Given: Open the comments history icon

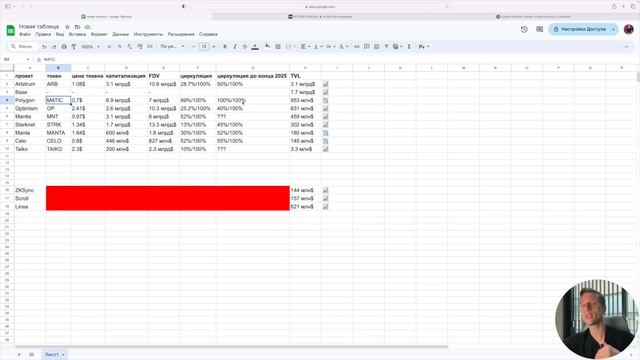Looking at the screenshot, I should click(540, 29).
